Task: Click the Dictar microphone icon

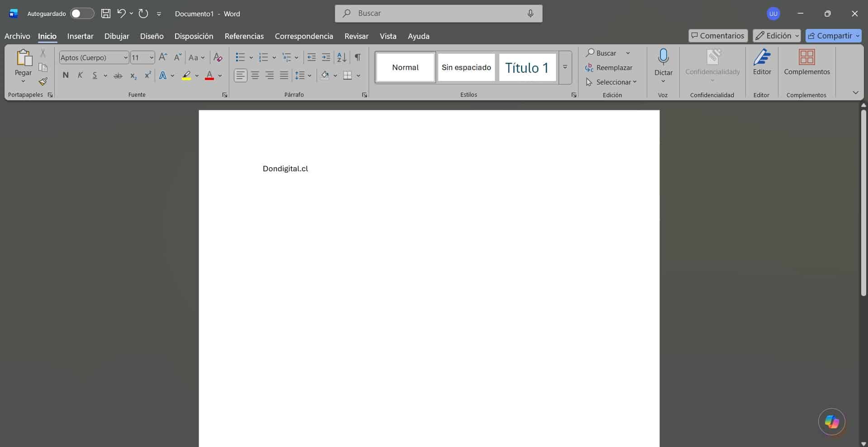Action: point(663,57)
